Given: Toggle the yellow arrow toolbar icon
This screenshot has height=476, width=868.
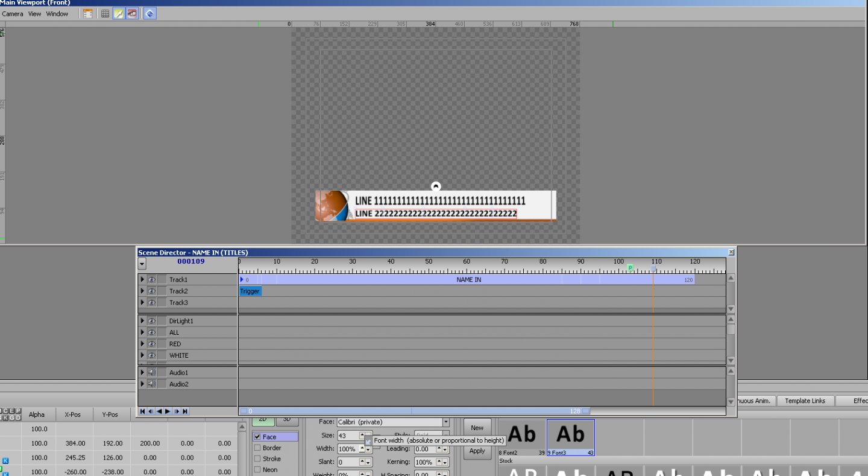Looking at the screenshot, I should pos(119,13).
